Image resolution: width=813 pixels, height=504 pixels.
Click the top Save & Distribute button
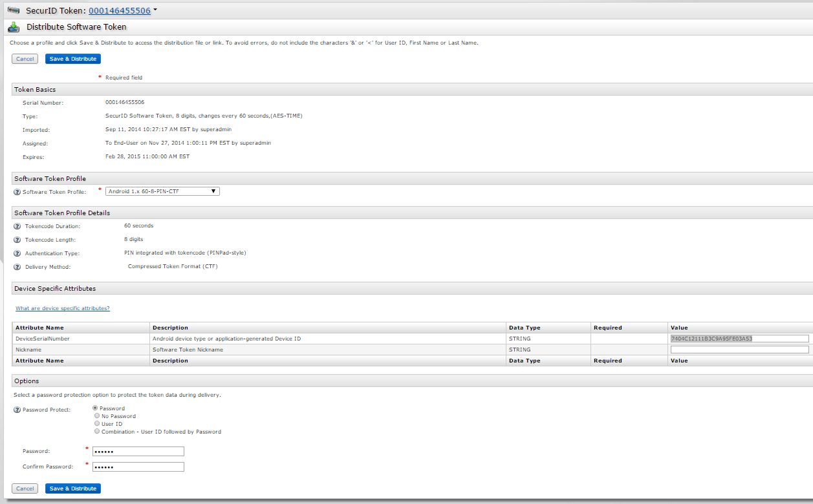73,59
